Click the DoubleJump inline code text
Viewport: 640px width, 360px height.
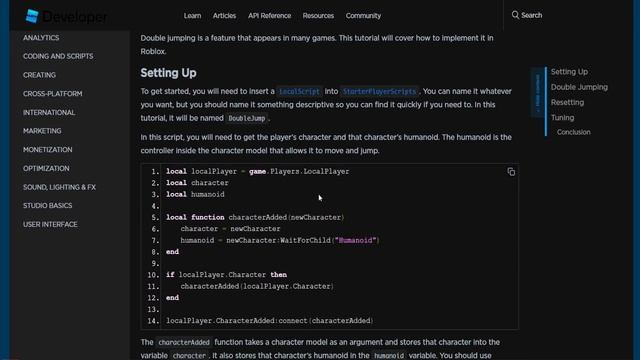pyautogui.click(x=247, y=118)
